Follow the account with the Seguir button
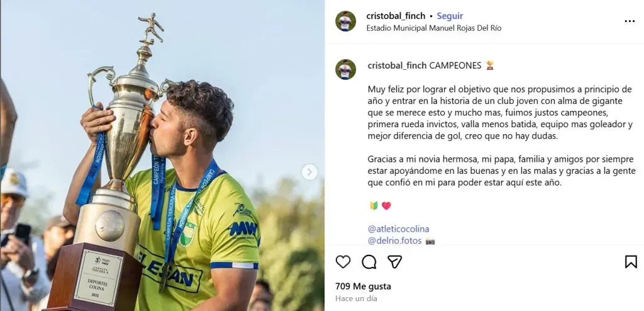 [450, 16]
